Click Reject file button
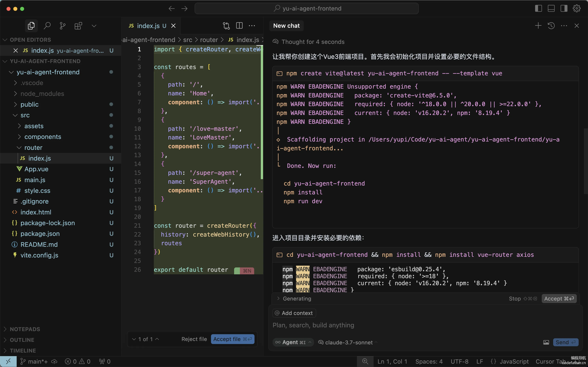 click(194, 339)
